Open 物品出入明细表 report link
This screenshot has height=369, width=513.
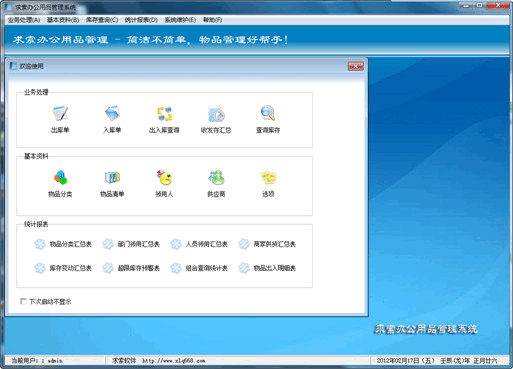(x=275, y=268)
